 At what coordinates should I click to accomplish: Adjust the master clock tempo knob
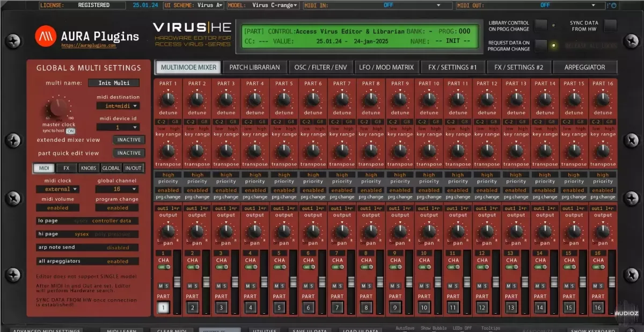(58, 107)
